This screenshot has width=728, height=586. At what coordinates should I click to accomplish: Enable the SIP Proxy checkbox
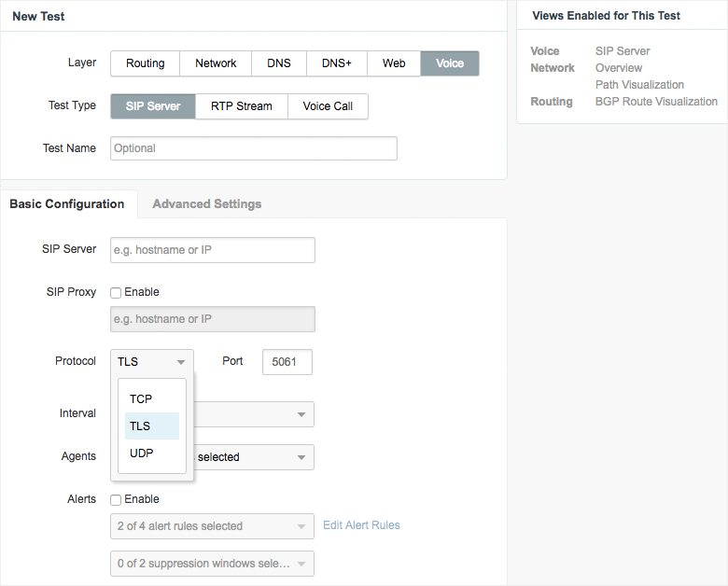(117, 293)
